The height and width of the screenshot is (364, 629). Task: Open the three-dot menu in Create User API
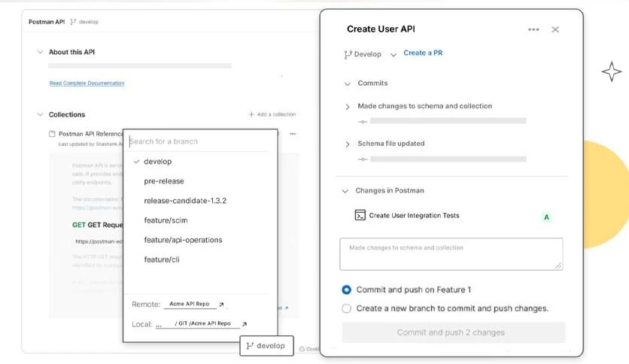click(x=533, y=29)
